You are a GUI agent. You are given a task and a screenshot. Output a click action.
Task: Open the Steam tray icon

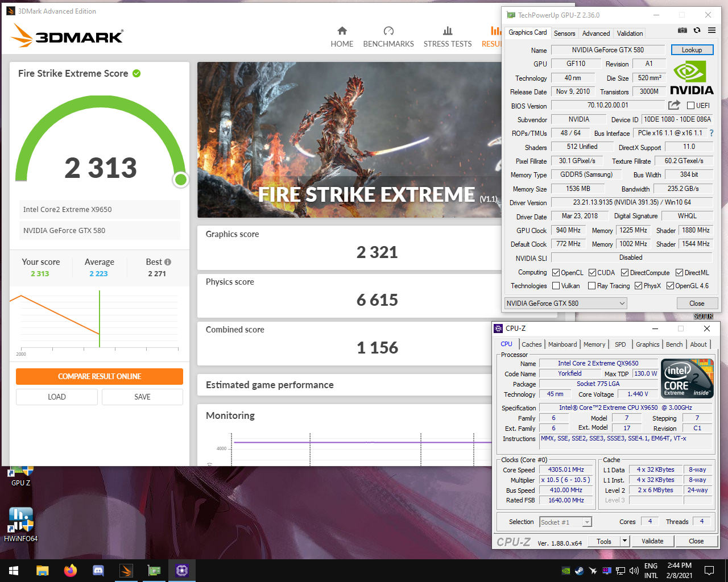click(580, 571)
